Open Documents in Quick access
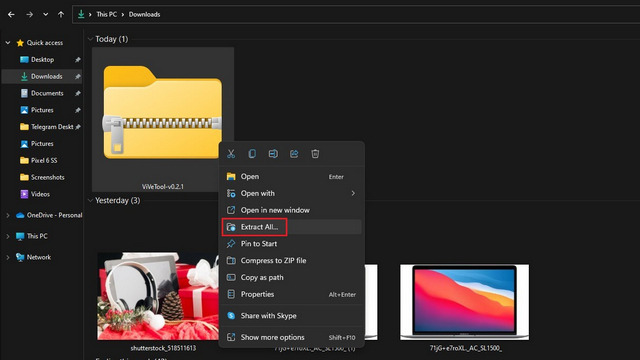This screenshot has width=640, height=360. click(42, 93)
